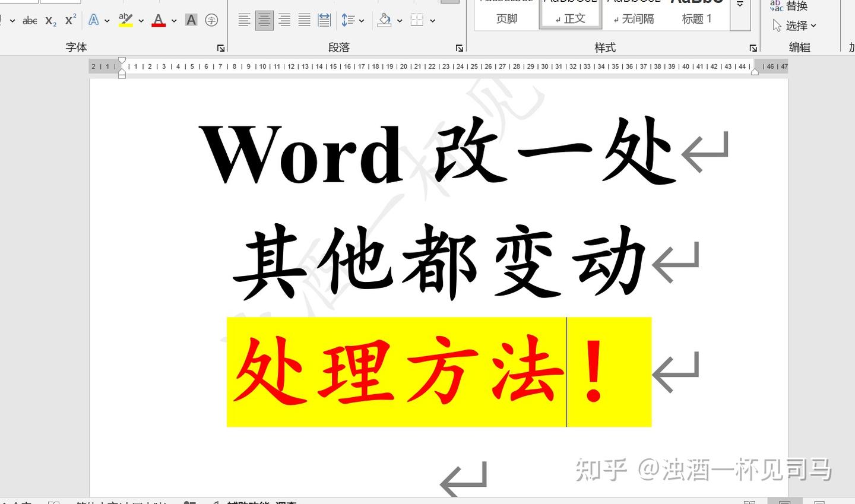Viewport: 855px width, 504px height.
Task: Open the 选择 dropdown menu
Action: tap(794, 26)
